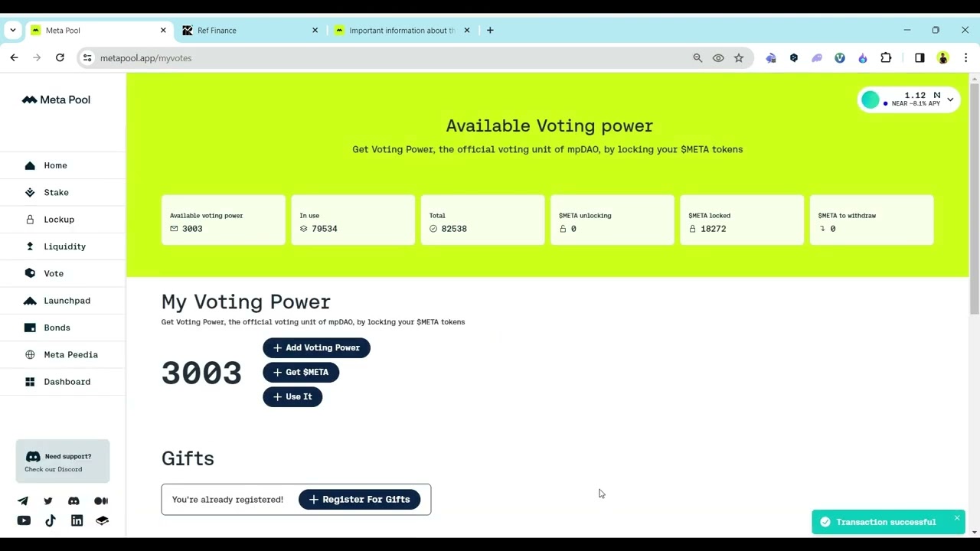Click the Use It button
This screenshot has width=980, height=551.
[292, 396]
